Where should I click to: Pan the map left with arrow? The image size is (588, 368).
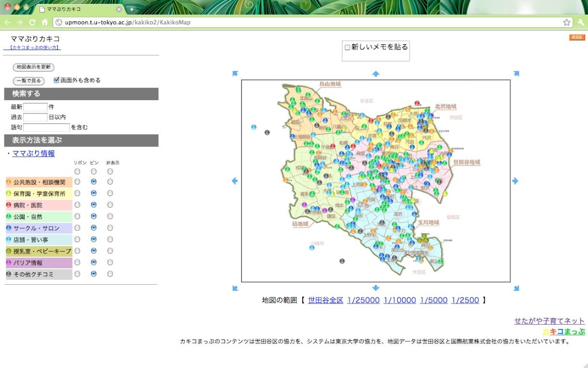point(235,181)
